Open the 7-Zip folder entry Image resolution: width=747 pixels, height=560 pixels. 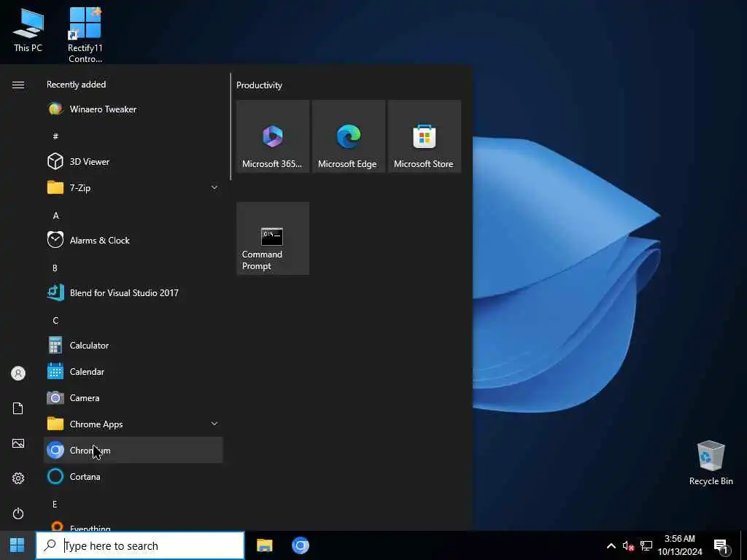click(133, 187)
